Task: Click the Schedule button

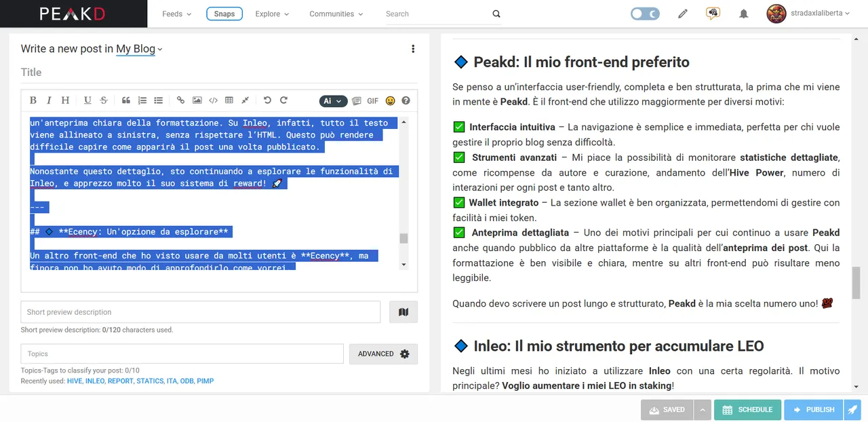Action: [747, 410]
